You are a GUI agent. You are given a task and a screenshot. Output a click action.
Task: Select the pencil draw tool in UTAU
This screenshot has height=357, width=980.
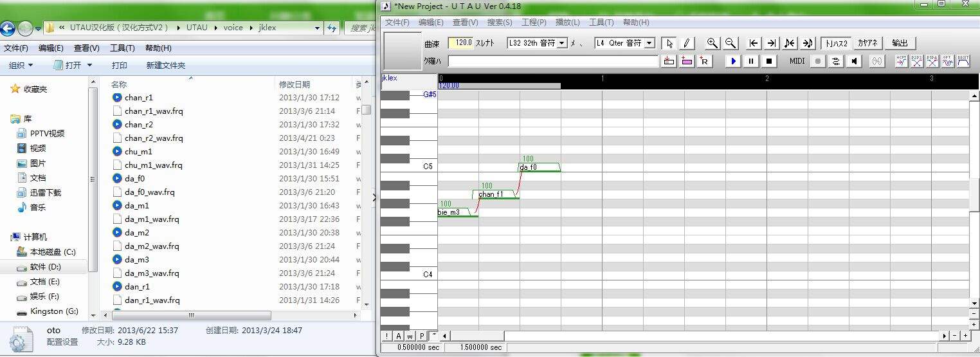(687, 43)
